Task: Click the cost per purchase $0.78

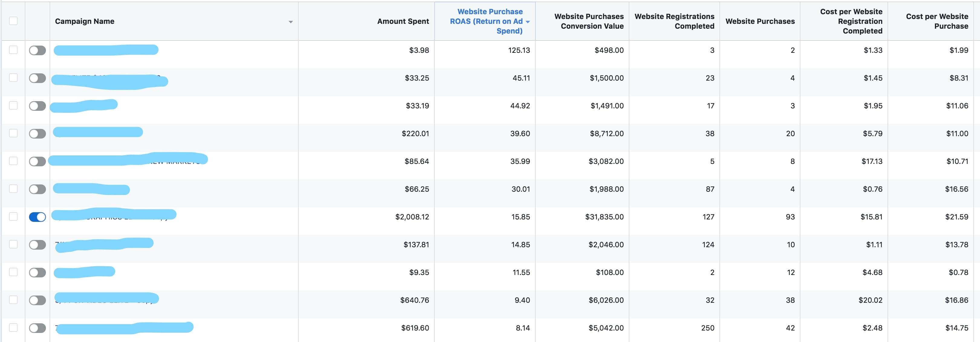Action: (x=958, y=273)
